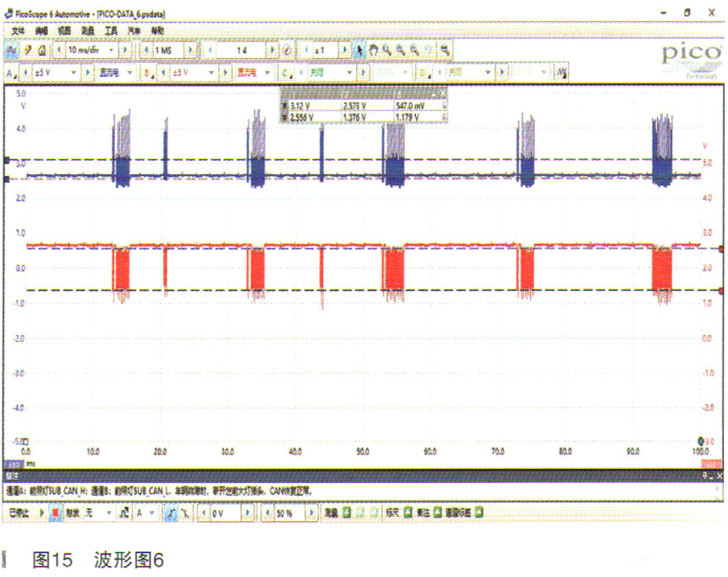
Task: Open the buffer navigator icon
Action: pos(287,50)
